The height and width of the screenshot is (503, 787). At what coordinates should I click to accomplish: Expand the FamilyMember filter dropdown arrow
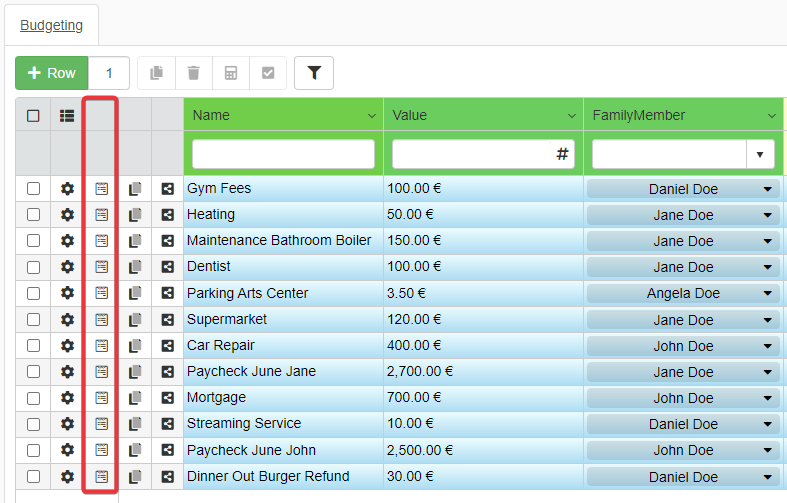760,154
